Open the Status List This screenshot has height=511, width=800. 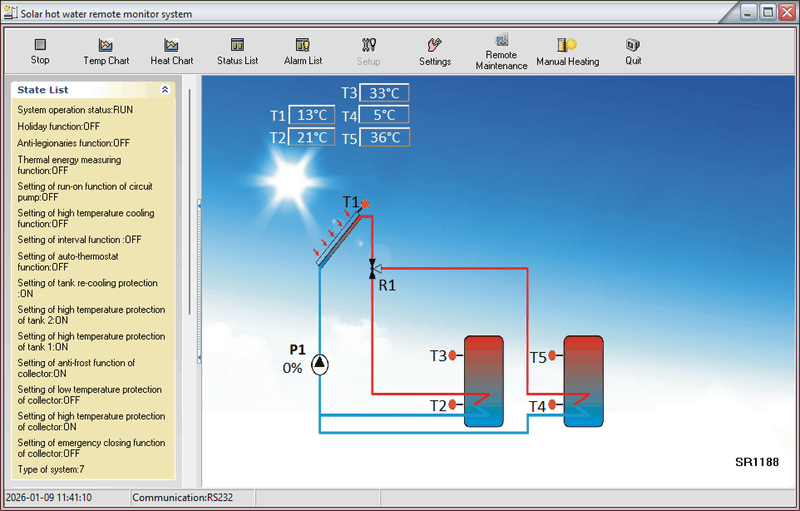(237, 52)
